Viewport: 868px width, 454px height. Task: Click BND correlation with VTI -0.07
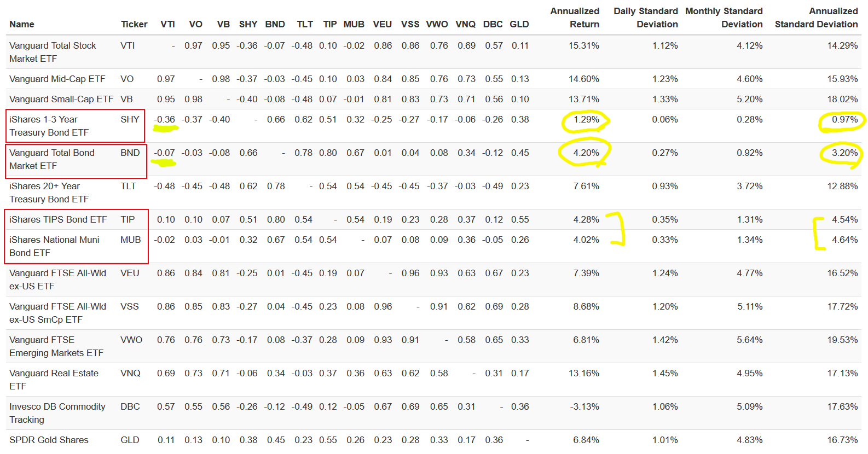[165, 153]
